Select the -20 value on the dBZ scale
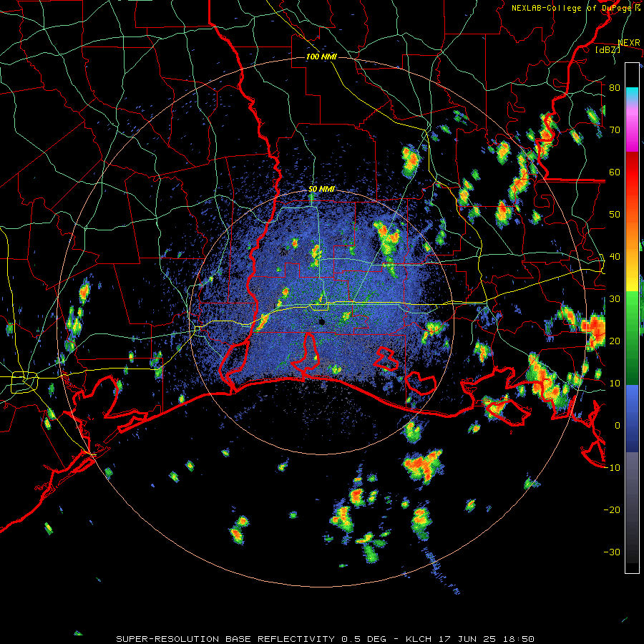 (612, 509)
